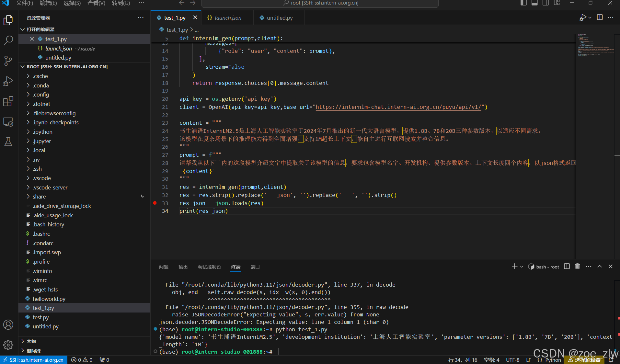620x364 pixels.
Task: Open the Accounts icon in activity bar
Action: pos(8,324)
